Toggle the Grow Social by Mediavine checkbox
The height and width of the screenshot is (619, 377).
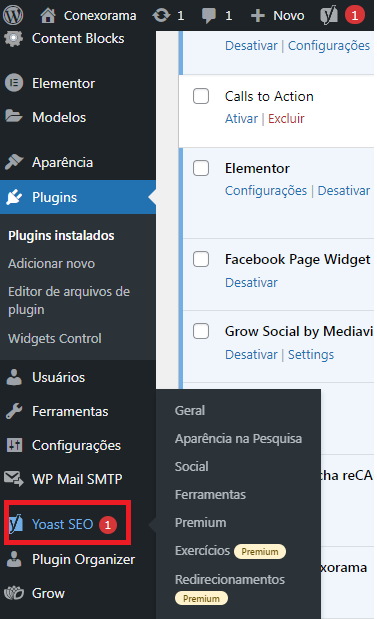(x=201, y=331)
